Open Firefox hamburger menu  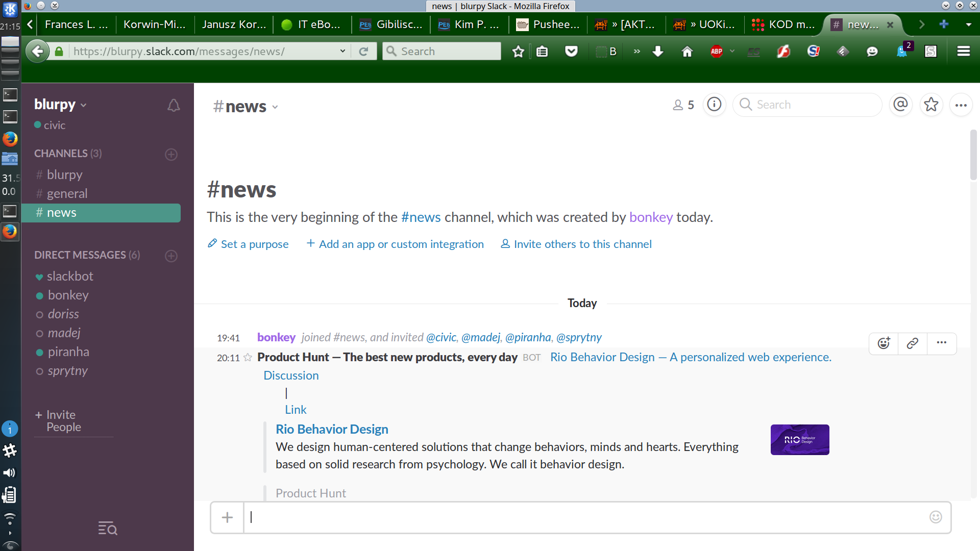pos(964,51)
